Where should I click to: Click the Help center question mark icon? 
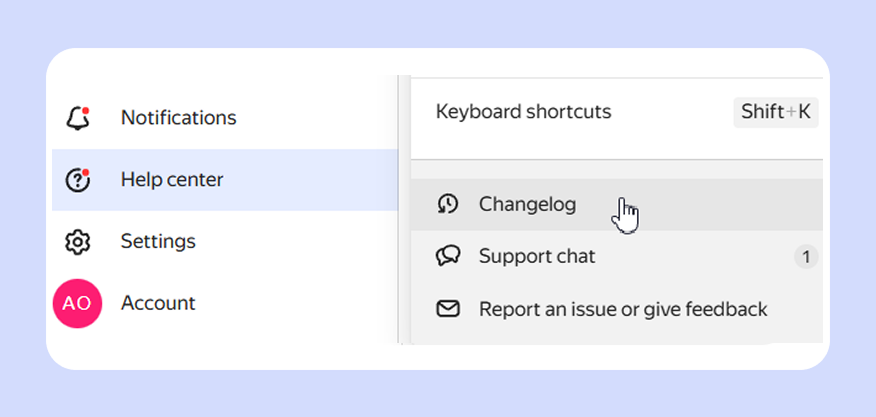tap(77, 180)
